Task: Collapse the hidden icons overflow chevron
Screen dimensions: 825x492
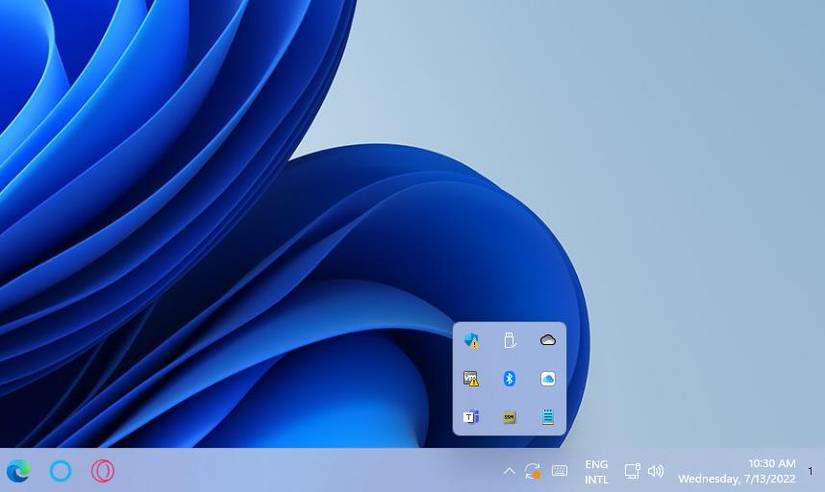Action: (x=509, y=471)
